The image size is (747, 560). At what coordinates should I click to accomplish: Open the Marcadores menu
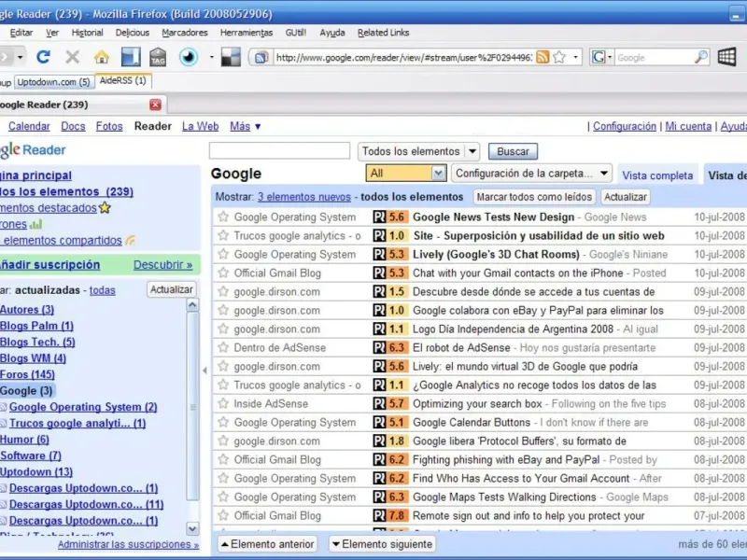[x=184, y=33]
